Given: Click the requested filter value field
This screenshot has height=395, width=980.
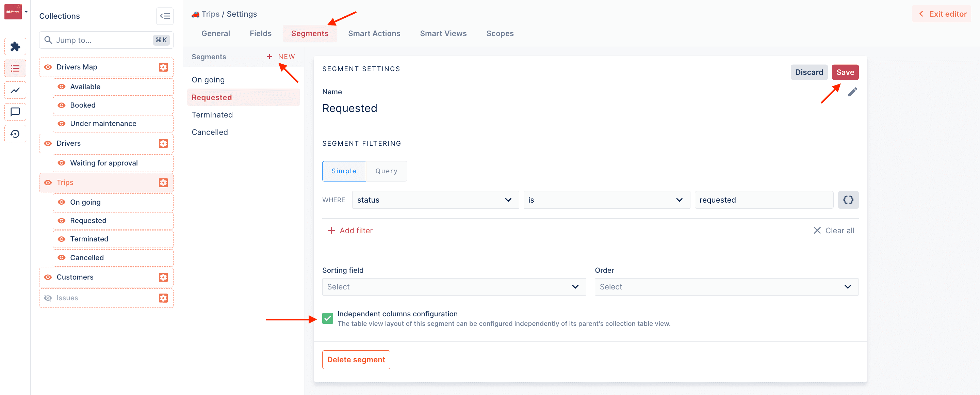Looking at the screenshot, I should point(763,200).
